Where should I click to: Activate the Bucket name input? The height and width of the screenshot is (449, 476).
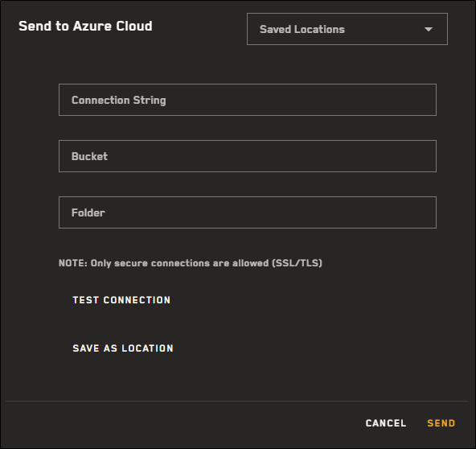pyautogui.click(x=248, y=156)
